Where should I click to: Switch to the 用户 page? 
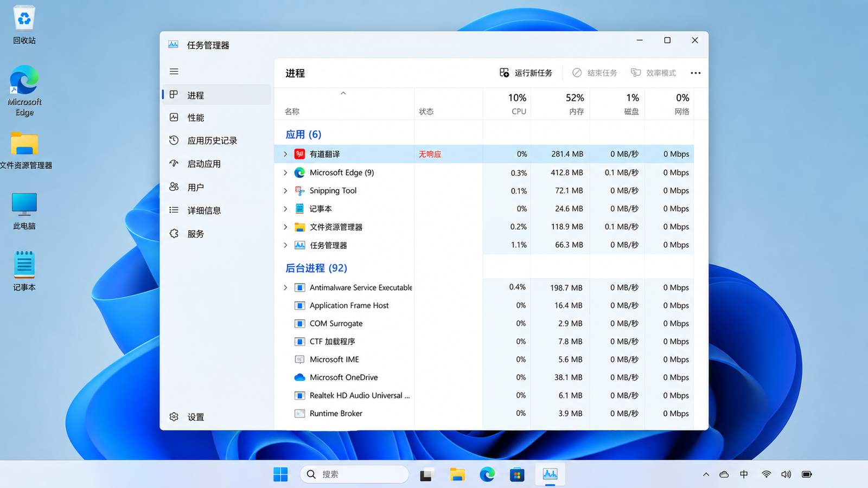click(216, 187)
